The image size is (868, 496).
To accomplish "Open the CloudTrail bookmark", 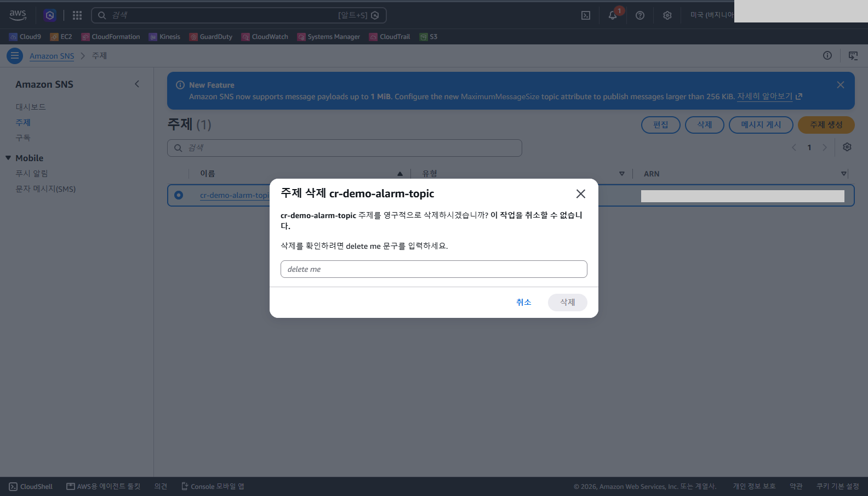I will [x=390, y=37].
